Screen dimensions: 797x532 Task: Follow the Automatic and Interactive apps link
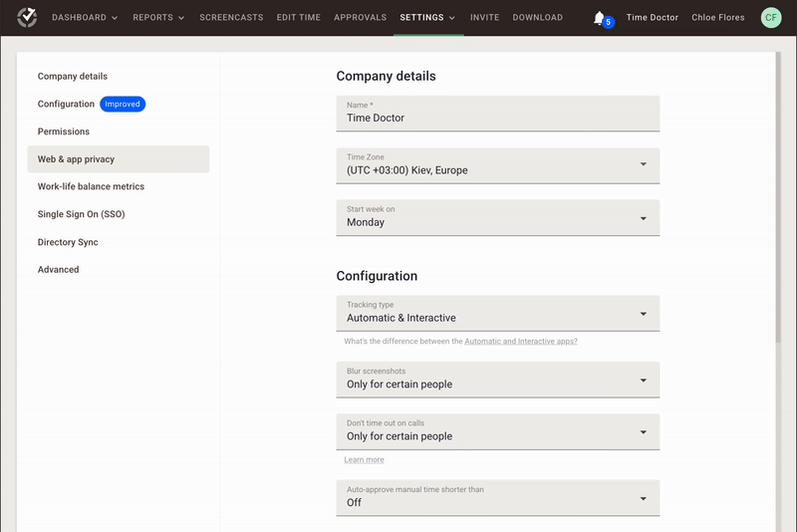point(520,342)
